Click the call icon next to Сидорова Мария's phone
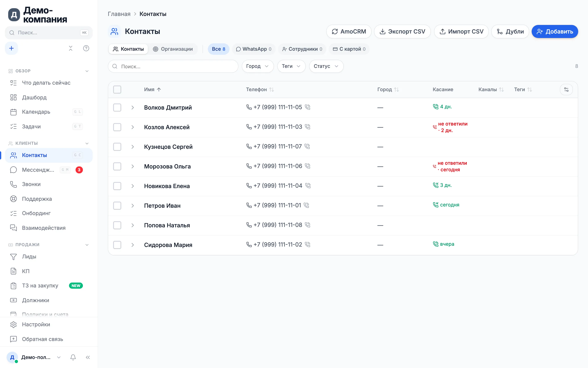This screenshot has width=588, height=368. click(307, 244)
